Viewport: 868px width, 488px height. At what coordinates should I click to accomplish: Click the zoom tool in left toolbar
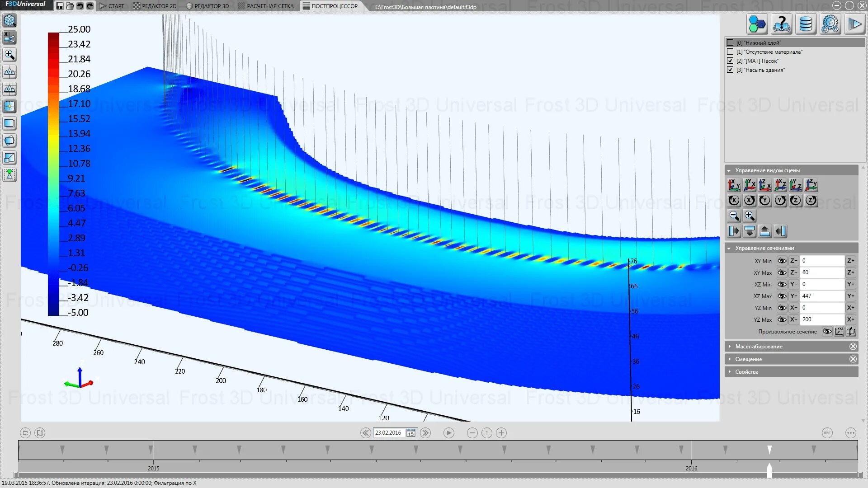pos(9,55)
